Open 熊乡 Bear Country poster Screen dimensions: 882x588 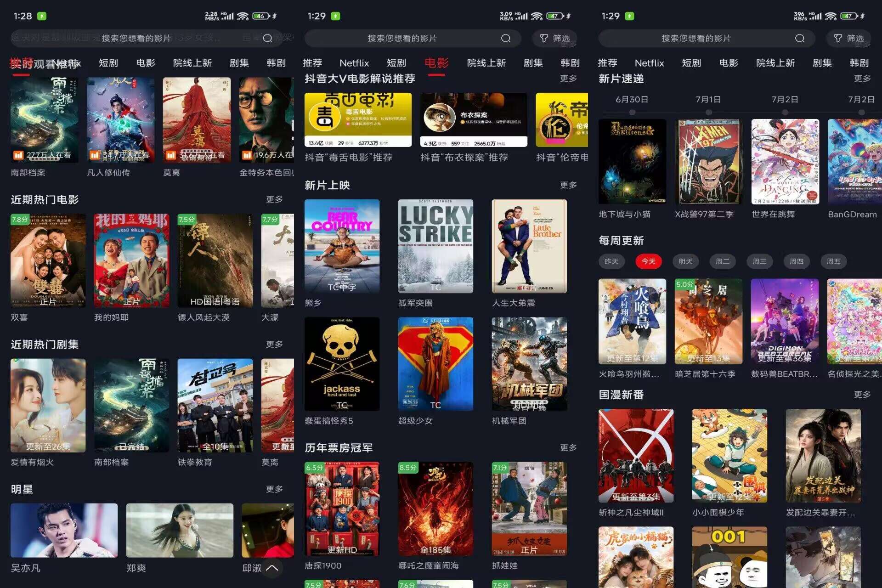(342, 246)
